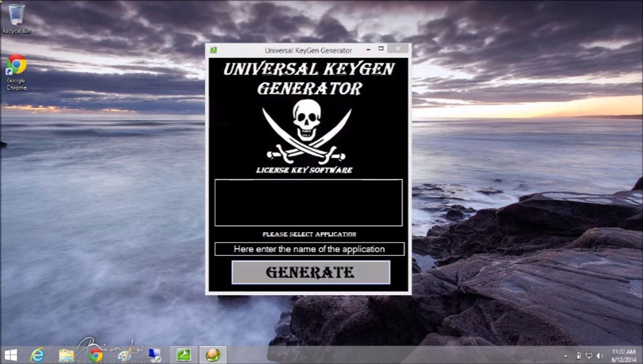Viewport: 643px width, 364px height.
Task: Click the 'LICENSE KEY SOFTWARE' text
Action: pyautogui.click(x=304, y=170)
